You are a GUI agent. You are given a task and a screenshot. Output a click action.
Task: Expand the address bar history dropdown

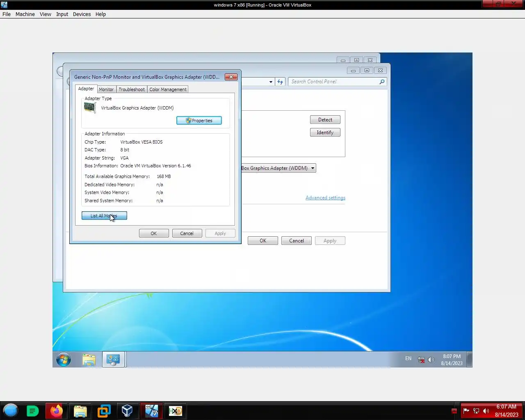pyautogui.click(x=271, y=82)
